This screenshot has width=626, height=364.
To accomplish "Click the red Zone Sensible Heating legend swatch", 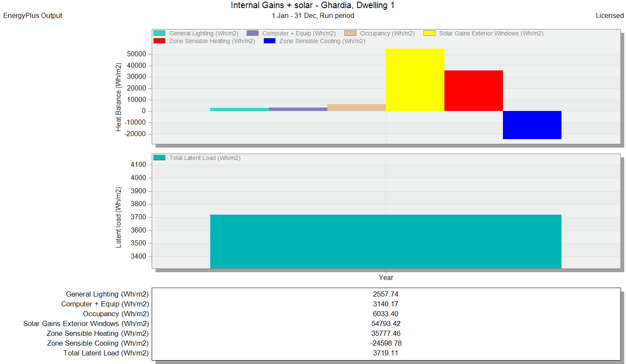I will tap(159, 41).
